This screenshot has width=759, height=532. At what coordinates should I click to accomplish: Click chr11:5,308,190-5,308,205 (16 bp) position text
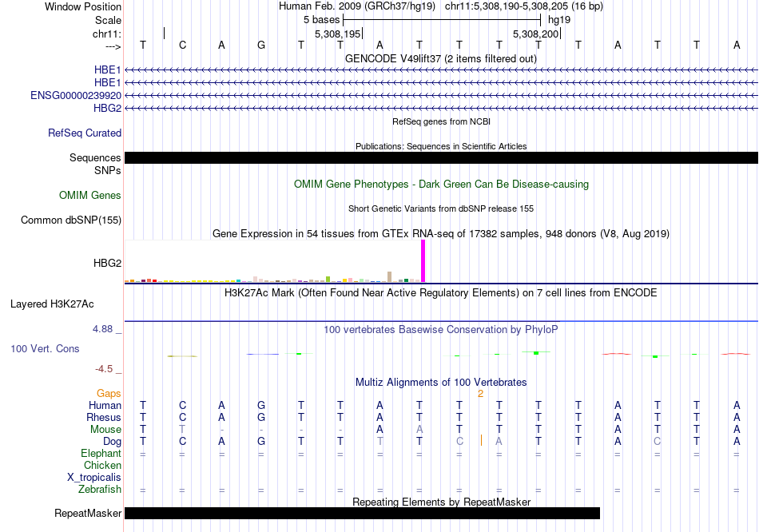pos(524,6)
